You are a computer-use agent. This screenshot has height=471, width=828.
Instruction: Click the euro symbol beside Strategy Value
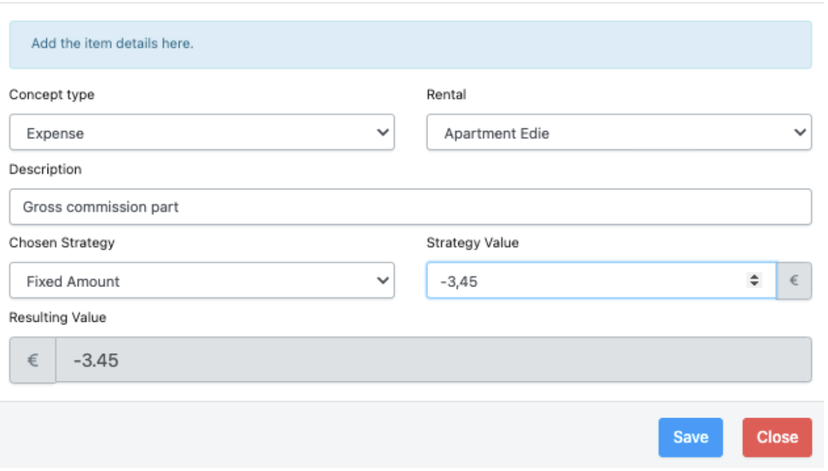[x=794, y=281]
